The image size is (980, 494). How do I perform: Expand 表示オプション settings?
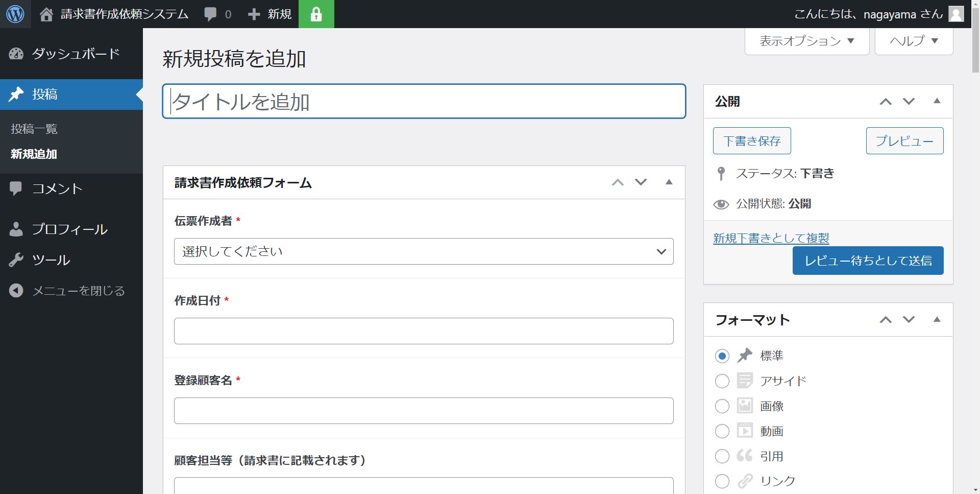tap(806, 41)
